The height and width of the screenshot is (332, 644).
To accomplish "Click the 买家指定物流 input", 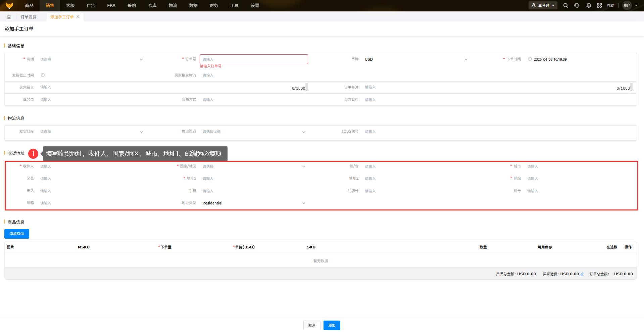I will (x=254, y=75).
